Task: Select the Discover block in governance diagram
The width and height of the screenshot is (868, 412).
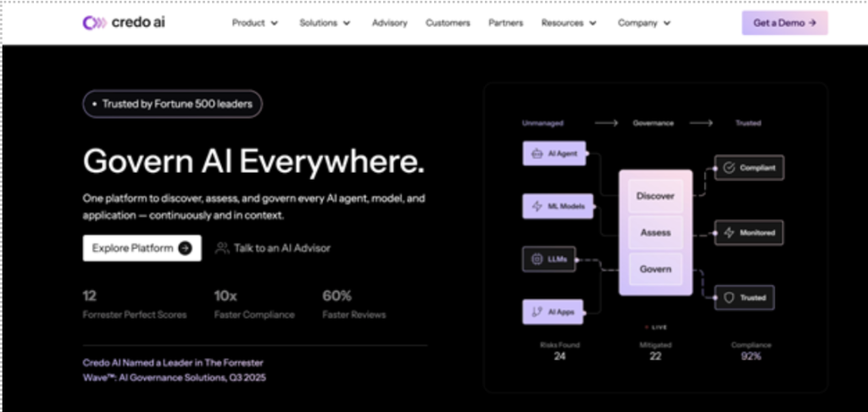Action: (655, 196)
